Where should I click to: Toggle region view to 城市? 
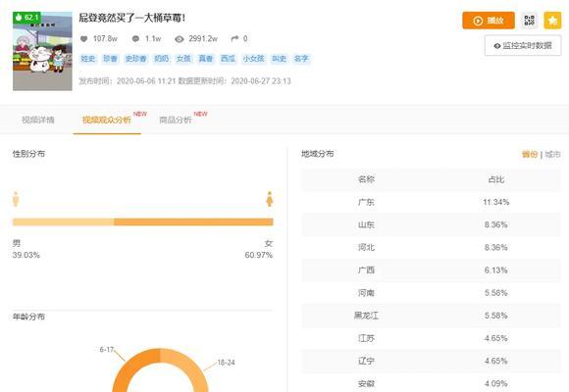click(x=552, y=155)
